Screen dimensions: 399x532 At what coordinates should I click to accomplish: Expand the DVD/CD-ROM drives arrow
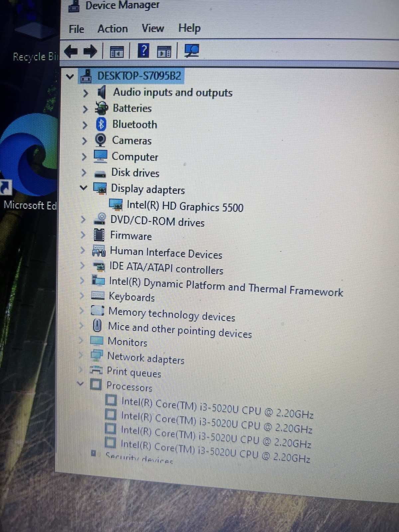point(83,219)
